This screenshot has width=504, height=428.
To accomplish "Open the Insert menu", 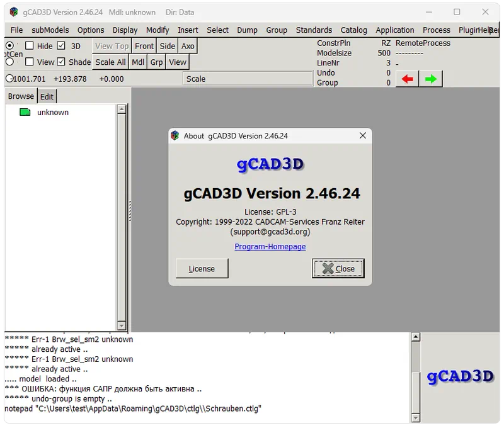I will tap(188, 30).
